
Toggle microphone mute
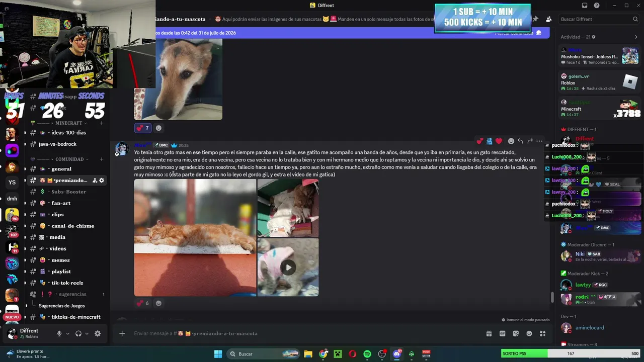coord(59,333)
